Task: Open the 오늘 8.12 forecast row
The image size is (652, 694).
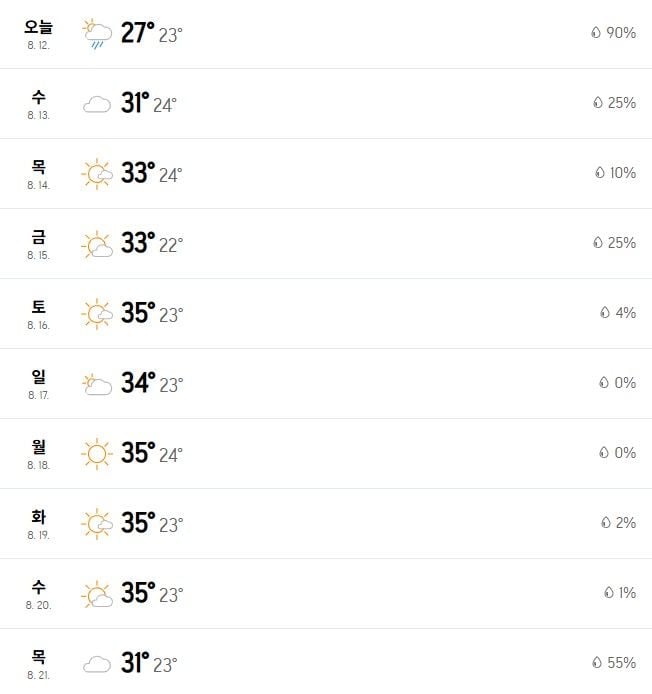Action: coord(326,34)
